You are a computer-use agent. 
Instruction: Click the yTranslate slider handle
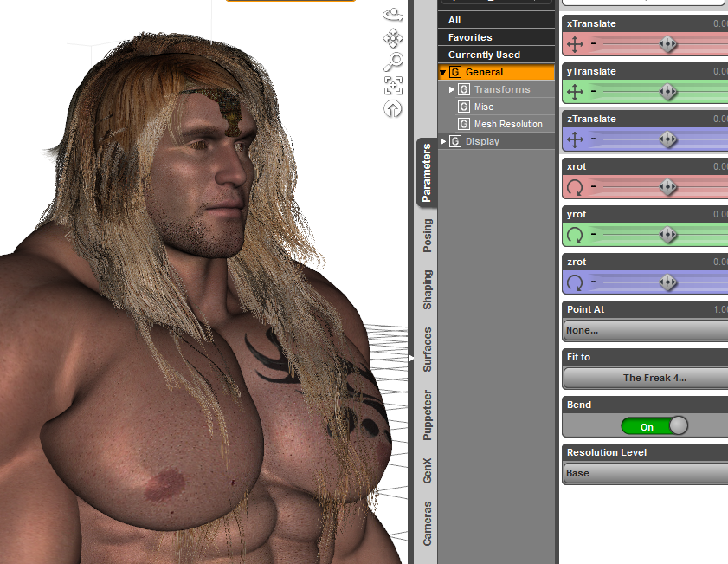tap(667, 92)
